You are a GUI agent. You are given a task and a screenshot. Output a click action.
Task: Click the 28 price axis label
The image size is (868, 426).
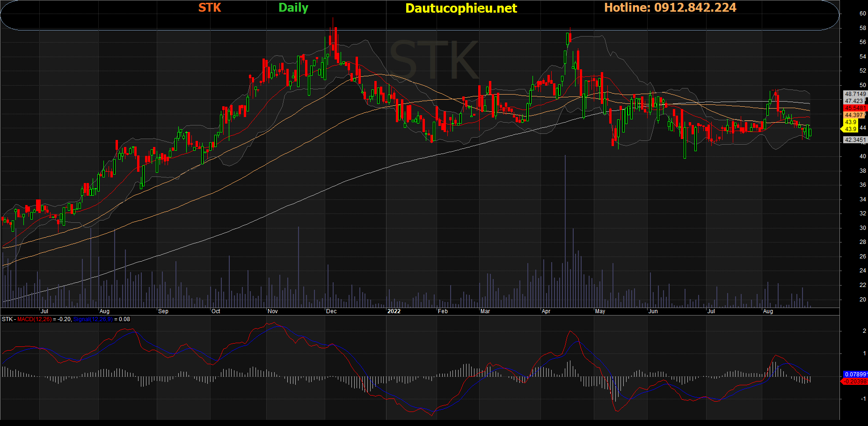point(862,242)
